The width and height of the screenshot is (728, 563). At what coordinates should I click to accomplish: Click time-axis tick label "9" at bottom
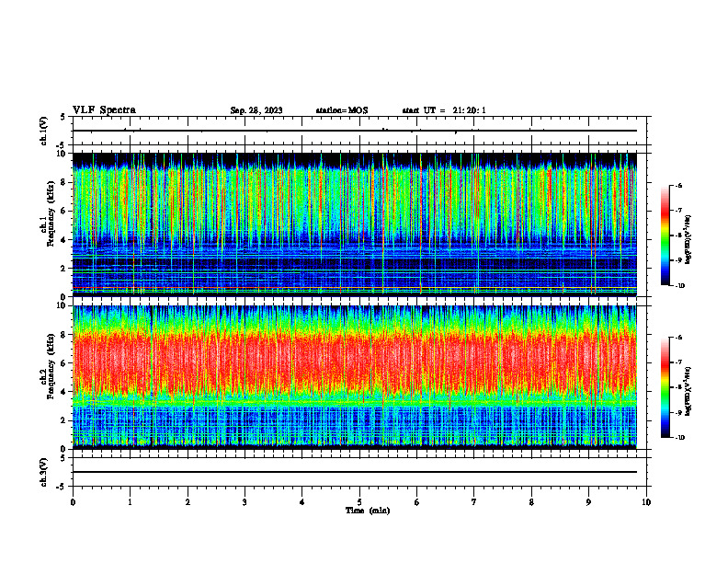(x=588, y=502)
